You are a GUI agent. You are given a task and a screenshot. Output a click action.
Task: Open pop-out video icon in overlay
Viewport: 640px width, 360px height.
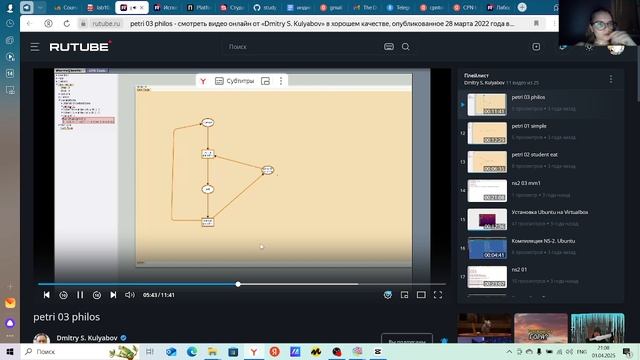pos(265,81)
